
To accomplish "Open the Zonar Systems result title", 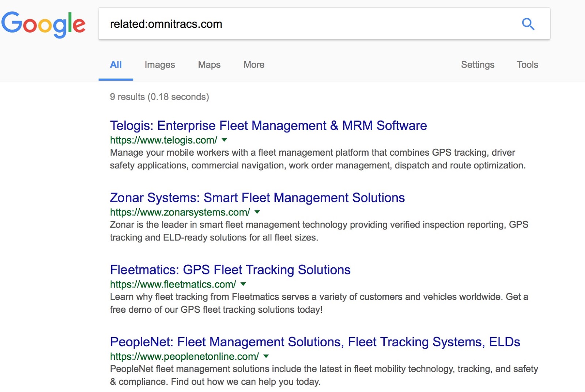I will pyautogui.click(x=257, y=198).
